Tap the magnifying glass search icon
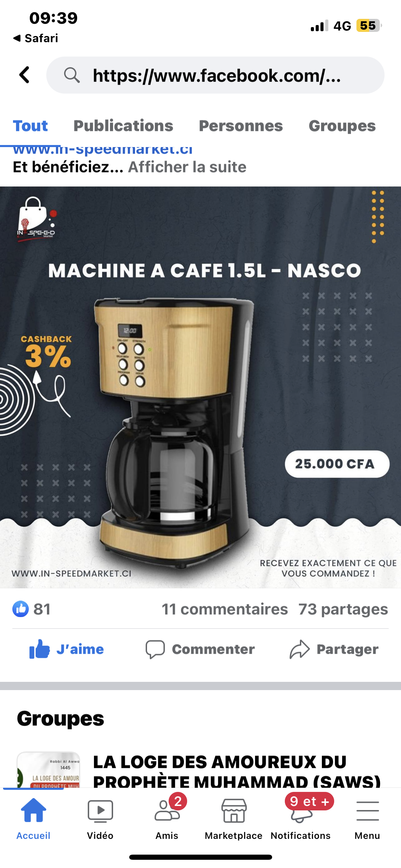401x868 pixels. [x=72, y=75]
